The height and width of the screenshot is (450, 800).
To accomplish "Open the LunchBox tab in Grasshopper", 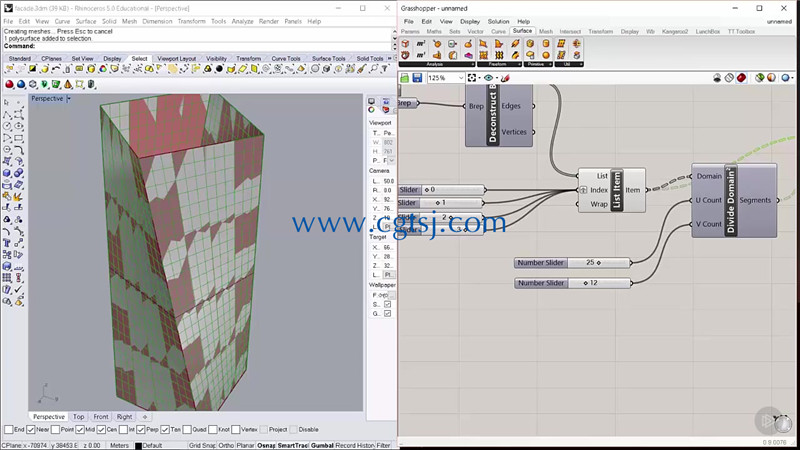I will pyautogui.click(x=708, y=32).
